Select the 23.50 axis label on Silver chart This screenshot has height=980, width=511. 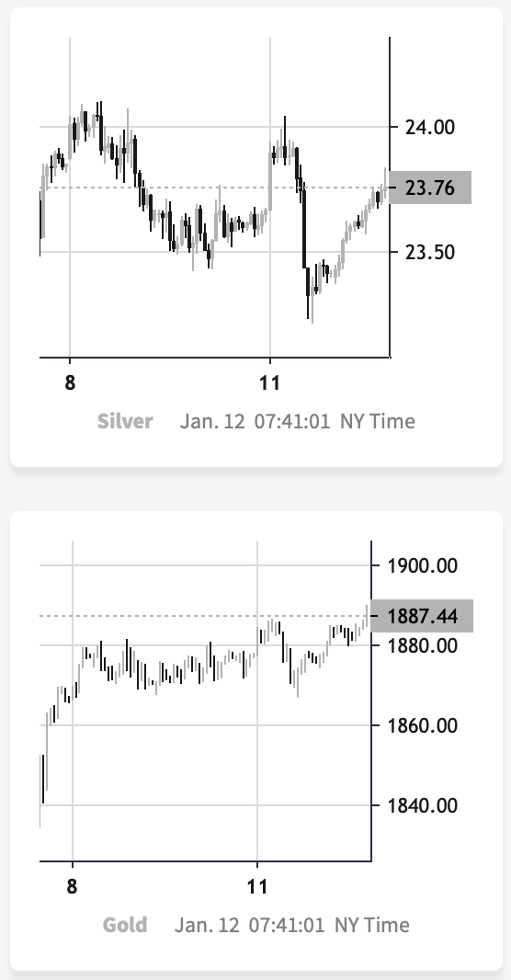(430, 253)
